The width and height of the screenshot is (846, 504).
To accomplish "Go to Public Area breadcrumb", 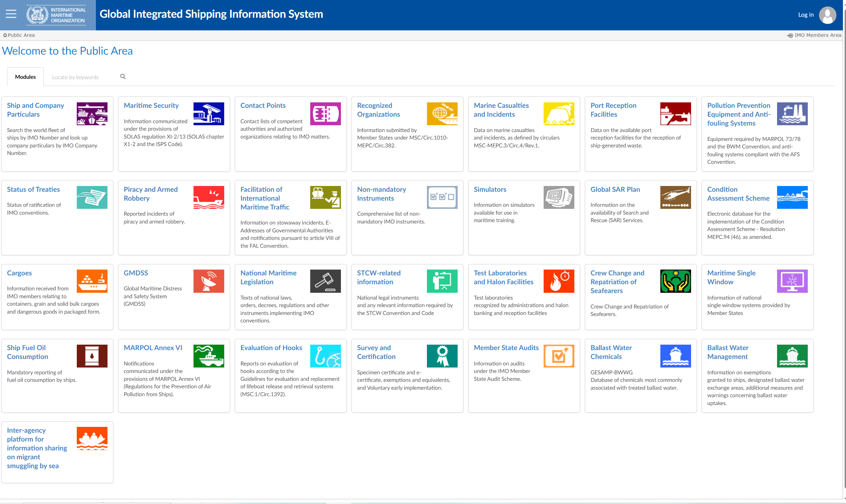I will coord(20,35).
